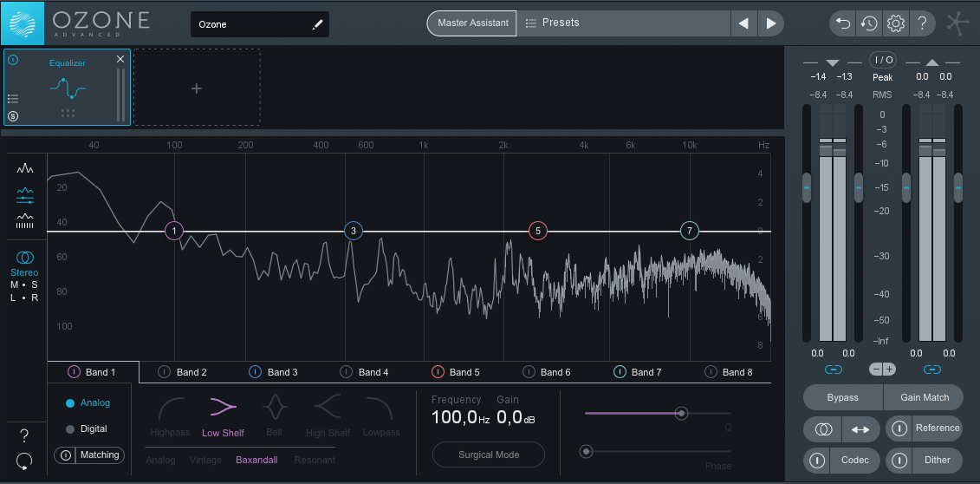Switch to the Band 7 tab

point(638,372)
